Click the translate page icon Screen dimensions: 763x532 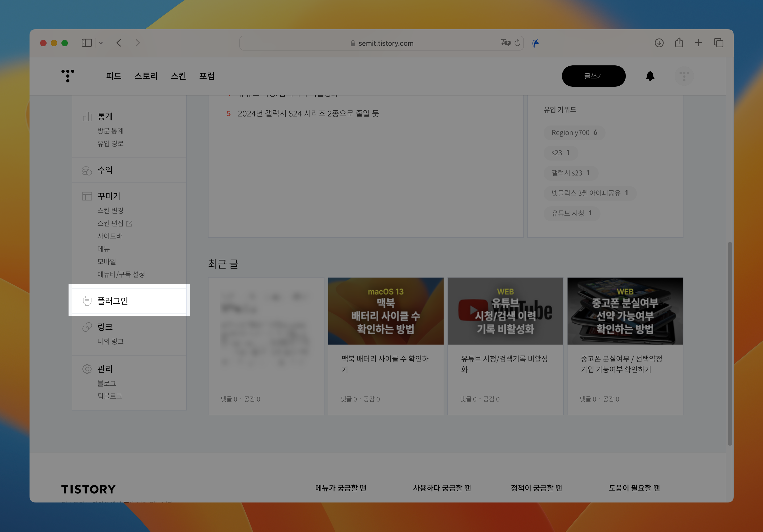(505, 43)
